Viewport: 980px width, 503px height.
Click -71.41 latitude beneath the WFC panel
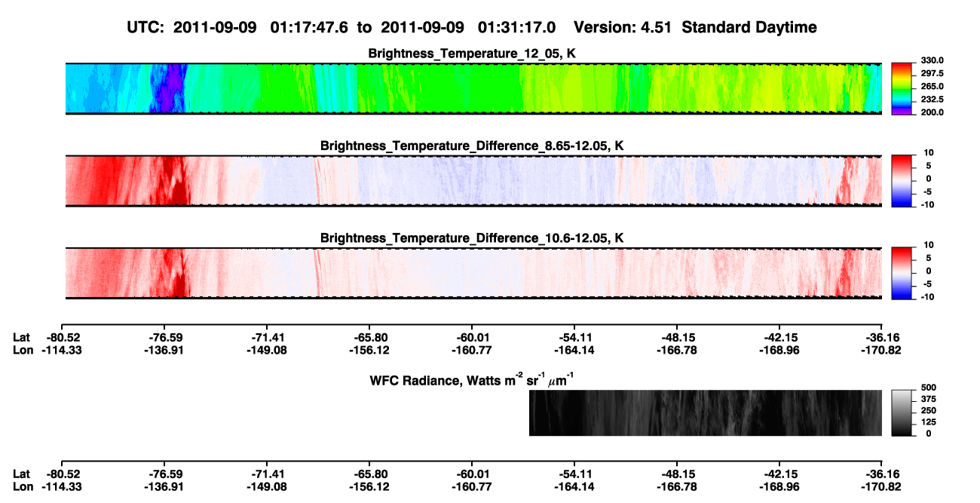coord(266,474)
